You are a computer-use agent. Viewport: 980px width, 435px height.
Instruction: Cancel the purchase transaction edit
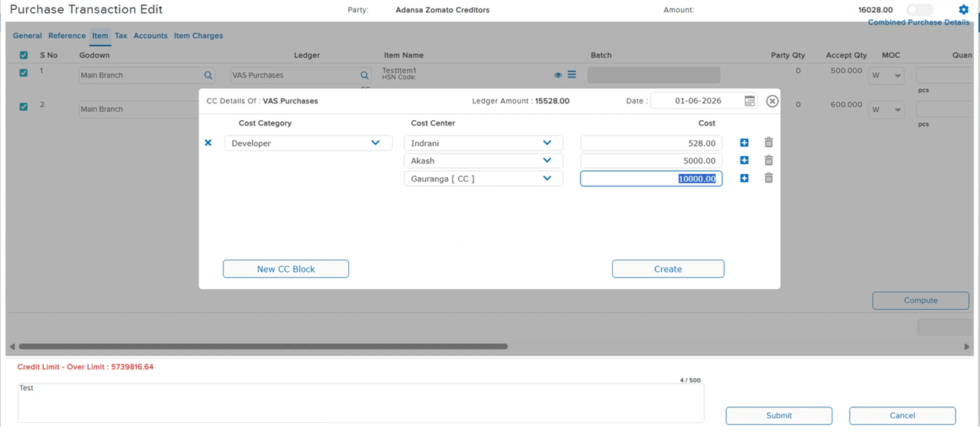coord(902,415)
